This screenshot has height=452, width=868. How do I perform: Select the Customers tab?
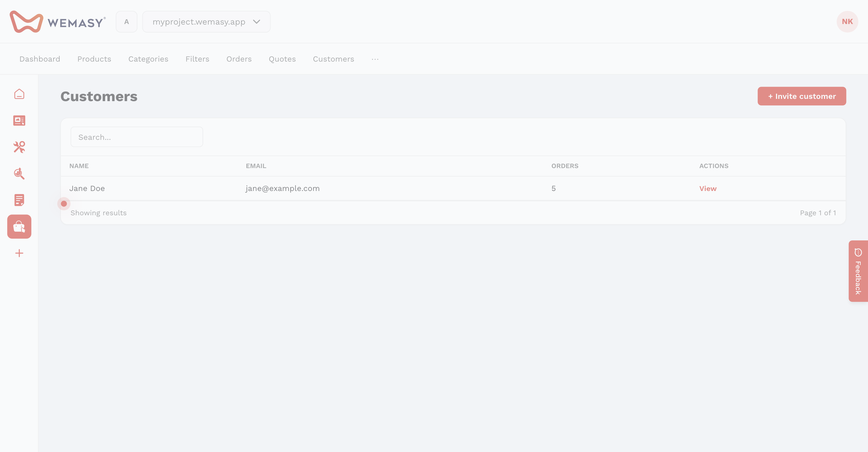pos(334,59)
